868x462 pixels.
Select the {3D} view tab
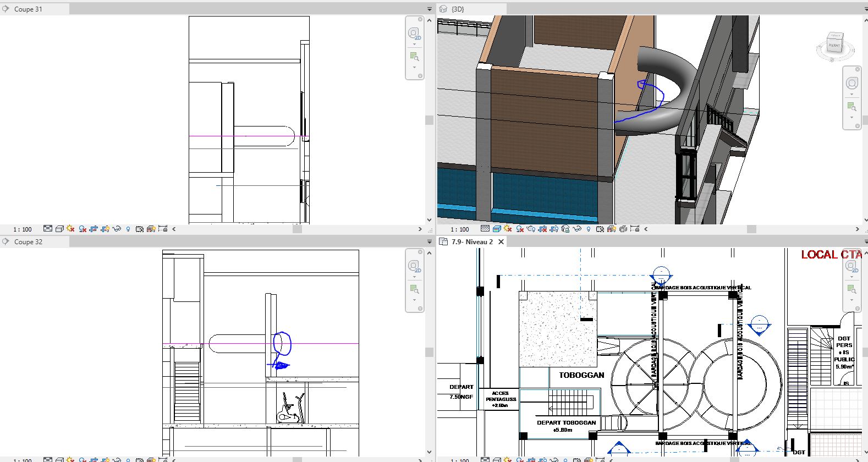pyautogui.click(x=457, y=9)
